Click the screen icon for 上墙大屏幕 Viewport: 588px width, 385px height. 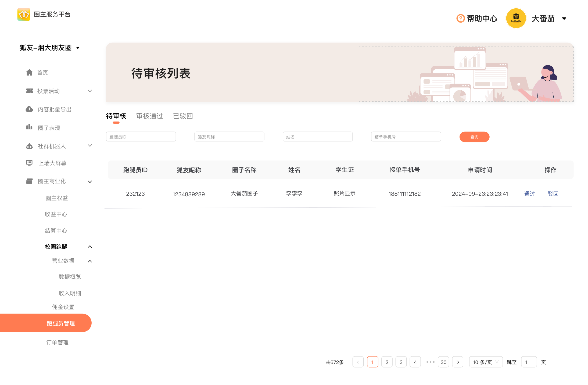click(29, 163)
